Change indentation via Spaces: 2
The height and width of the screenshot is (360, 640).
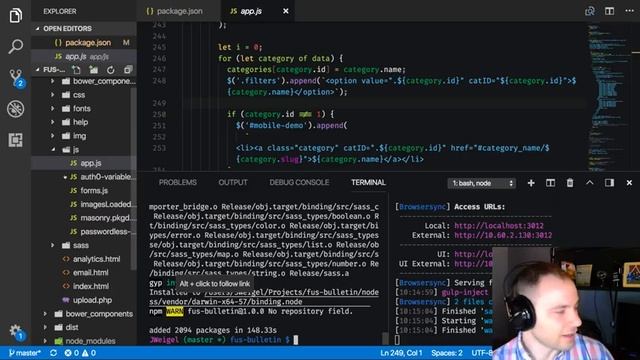point(447,353)
